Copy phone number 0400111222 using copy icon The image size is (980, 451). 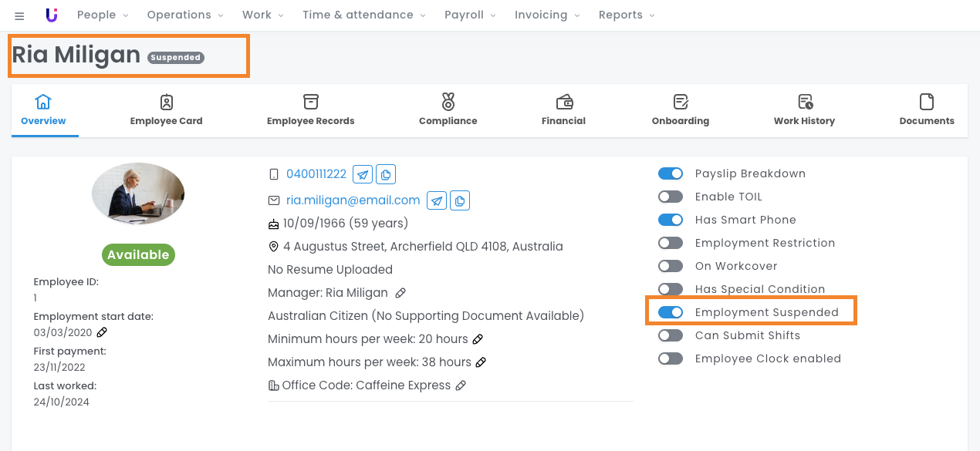pyautogui.click(x=386, y=174)
